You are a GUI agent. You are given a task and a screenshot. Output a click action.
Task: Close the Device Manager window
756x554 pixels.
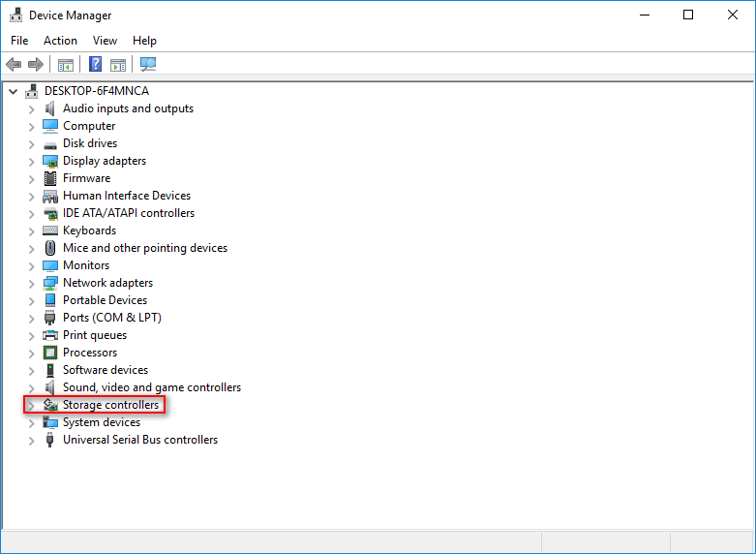[x=733, y=15]
